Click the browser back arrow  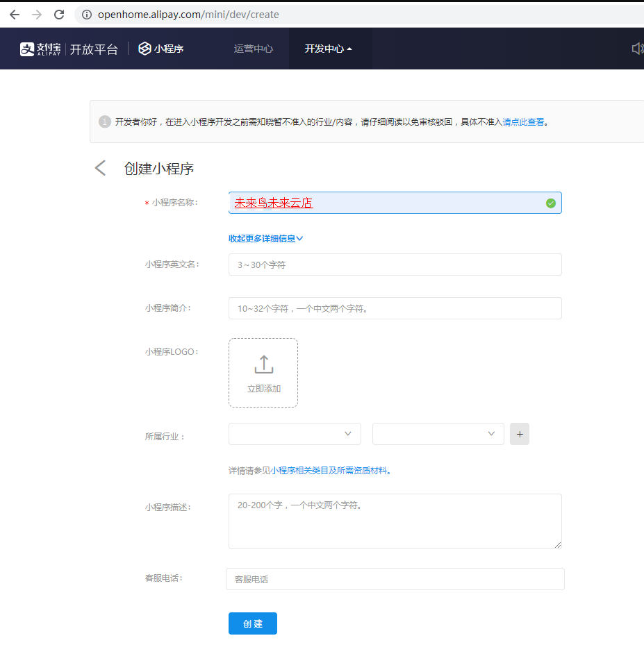(x=15, y=15)
